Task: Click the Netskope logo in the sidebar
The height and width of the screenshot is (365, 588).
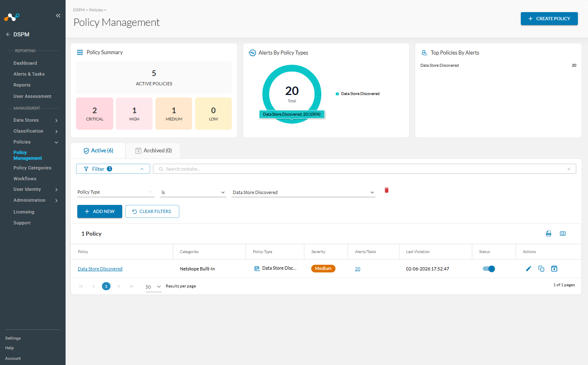Action: [12, 17]
